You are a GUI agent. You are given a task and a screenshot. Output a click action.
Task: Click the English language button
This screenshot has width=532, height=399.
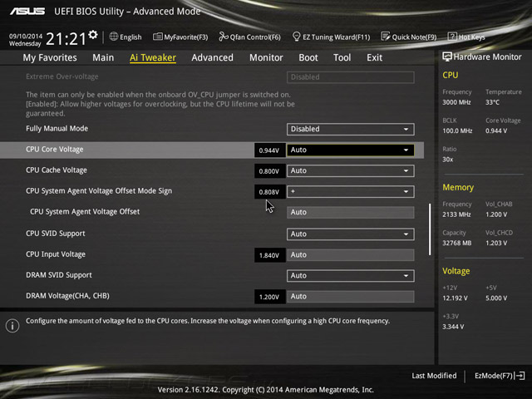126,37
